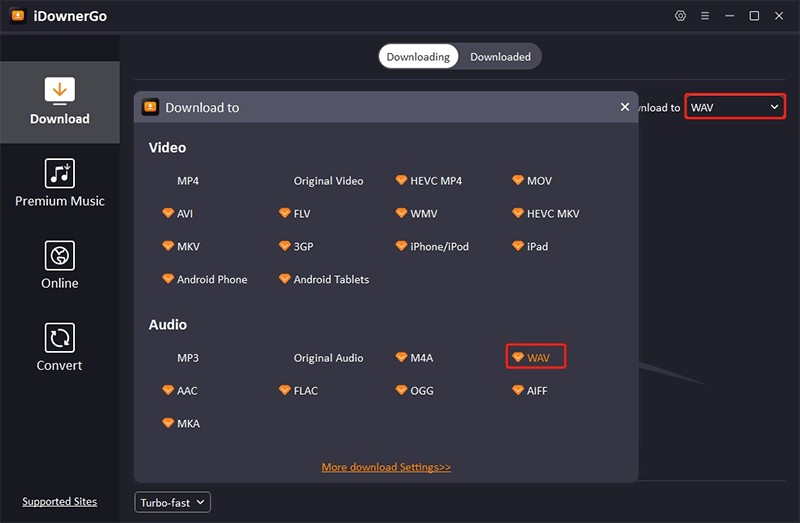Viewport: 800px width, 523px height.
Task: Choose MP3 audio format
Action: point(188,358)
